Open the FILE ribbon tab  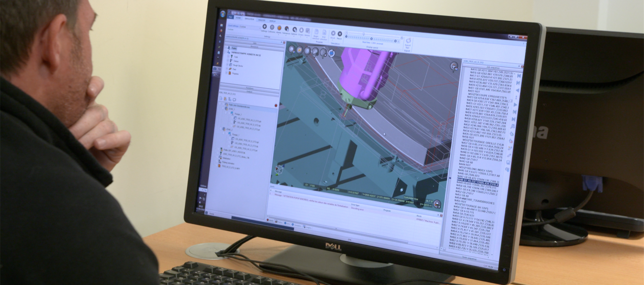[230, 17]
